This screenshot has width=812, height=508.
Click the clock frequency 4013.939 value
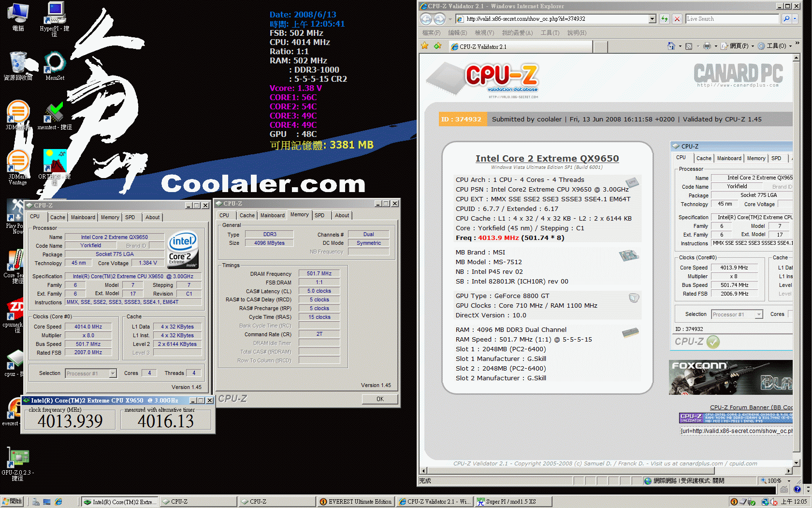click(x=70, y=421)
